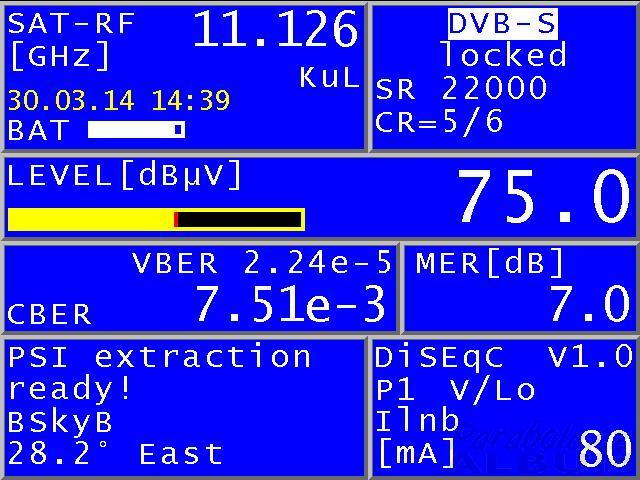Click the locked status text
This screenshot has height=480, width=640.
504,55
